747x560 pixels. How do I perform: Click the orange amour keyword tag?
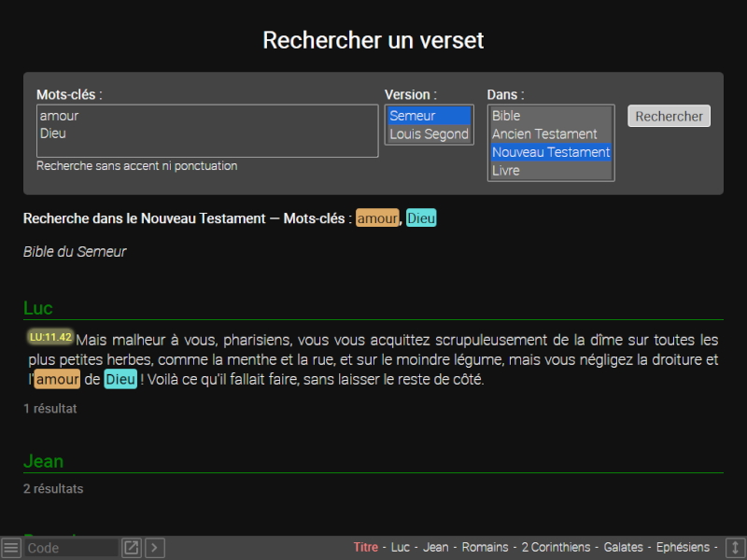377,218
